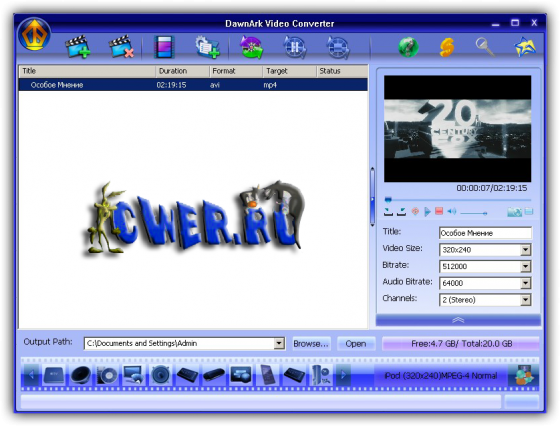The height and width of the screenshot is (426, 560).
Task: Open the film strip edit tool
Action: click(x=164, y=47)
